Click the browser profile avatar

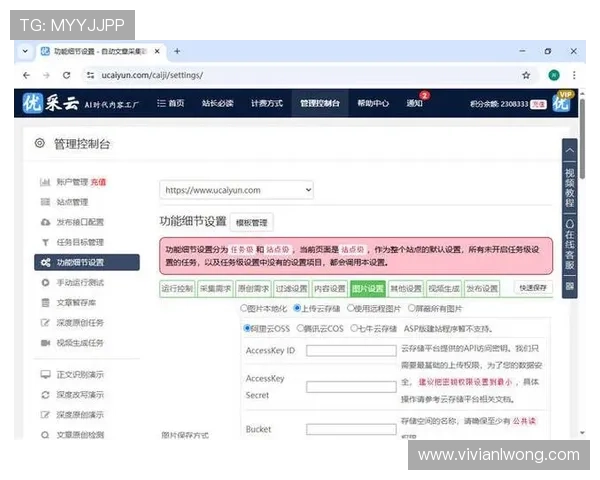tap(554, 75)
